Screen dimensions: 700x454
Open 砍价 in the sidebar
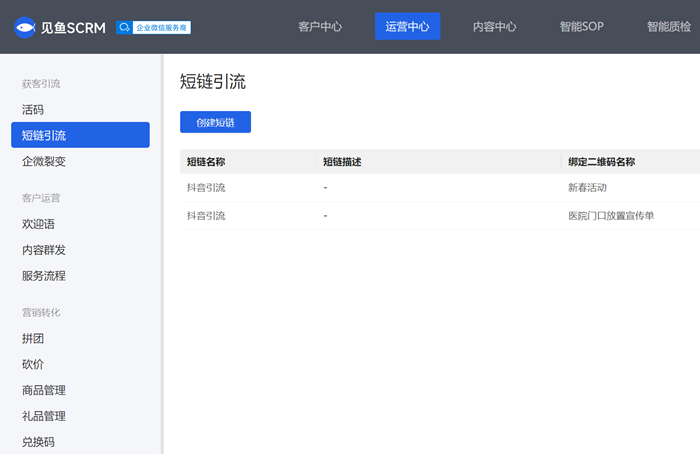(33, 365)
